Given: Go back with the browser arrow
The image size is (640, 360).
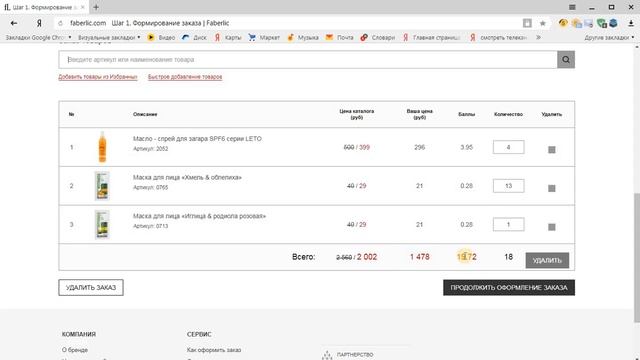Looking at the screenshot, I should click(x=14, y=23).
